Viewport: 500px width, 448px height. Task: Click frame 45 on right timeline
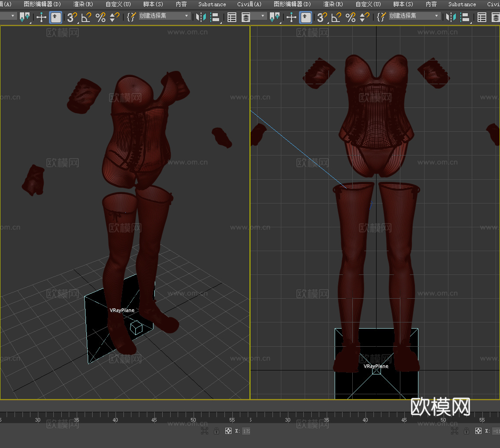pos(404,420)
